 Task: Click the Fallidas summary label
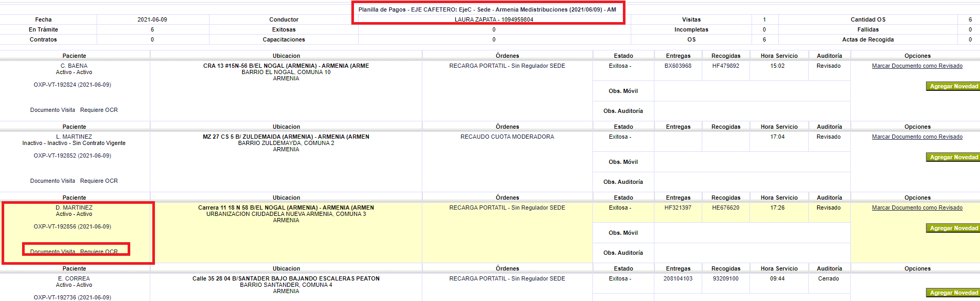(x=868, y=30)
